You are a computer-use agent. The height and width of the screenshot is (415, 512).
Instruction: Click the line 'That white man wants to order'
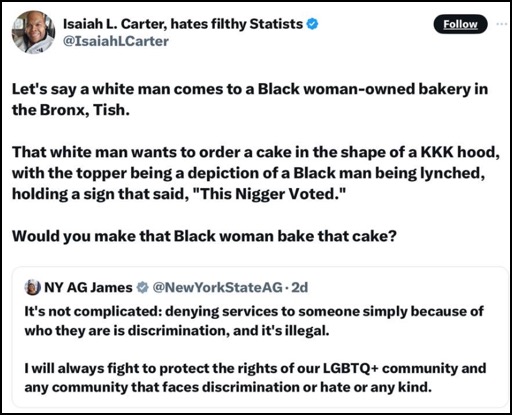pos(256,152)
